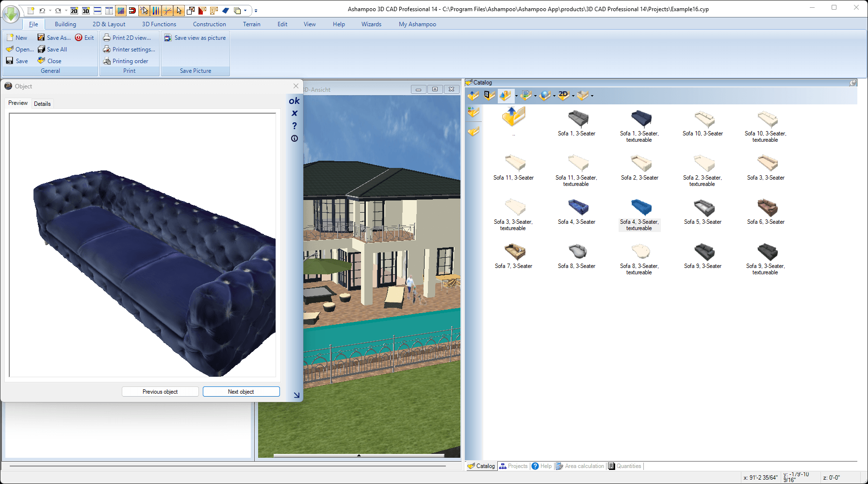This screenshot has width=868, height=484.
Task: Open the Undo history dropdown
Action: click(x=49, y=10)
